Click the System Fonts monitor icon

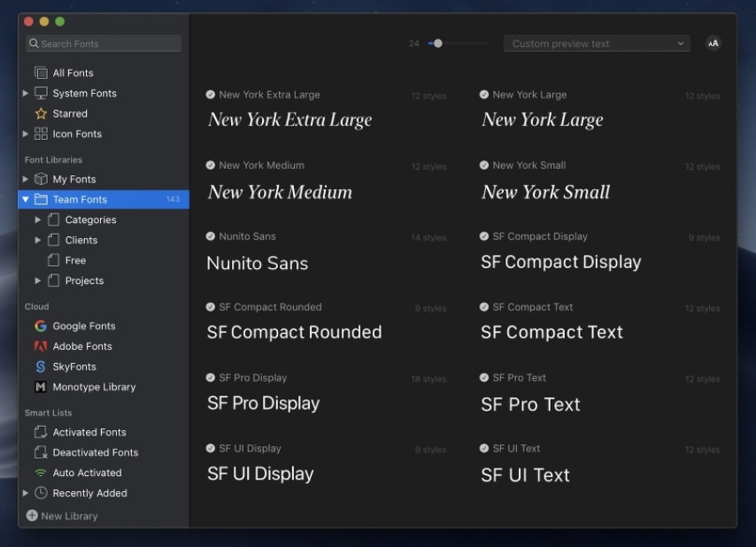(x=41, y=93)
